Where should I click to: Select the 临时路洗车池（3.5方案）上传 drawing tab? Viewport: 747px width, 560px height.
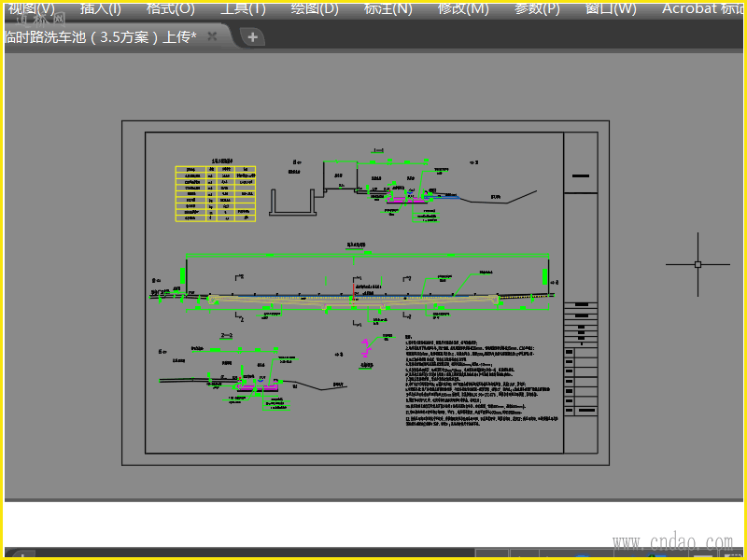coord(100,36)
